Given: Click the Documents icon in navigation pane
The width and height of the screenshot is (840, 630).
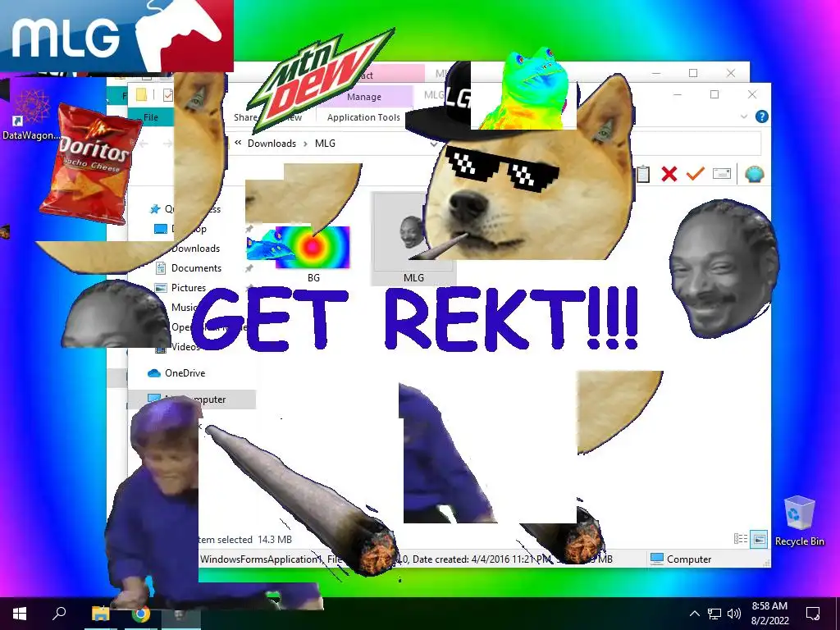Looking at the screenshot, I should [160, 268].
